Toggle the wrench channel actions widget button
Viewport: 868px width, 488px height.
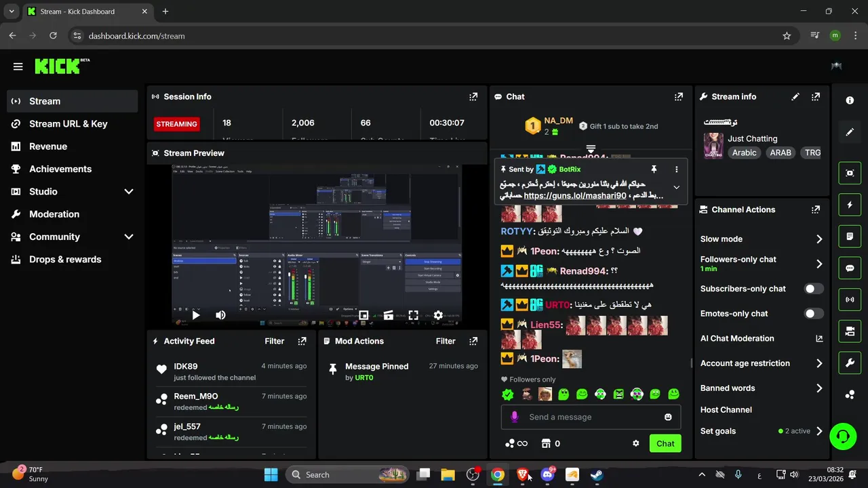click(x=850, y=363)
